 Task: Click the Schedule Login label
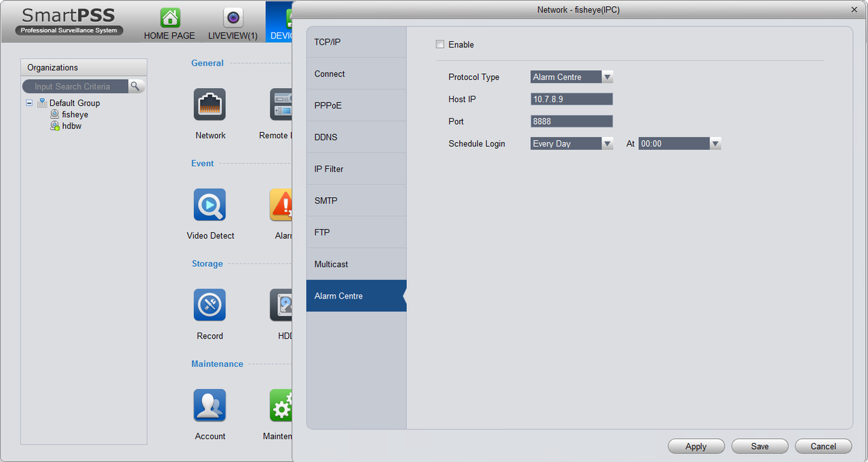tap(477, 144)
